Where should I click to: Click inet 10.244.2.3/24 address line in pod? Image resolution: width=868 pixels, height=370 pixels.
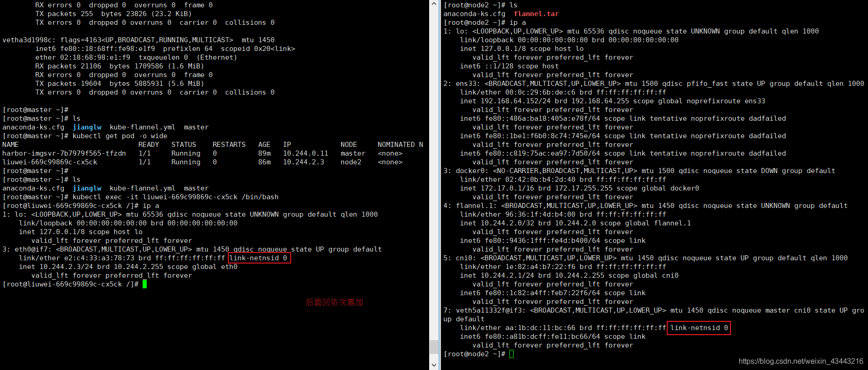click(128, 267)
